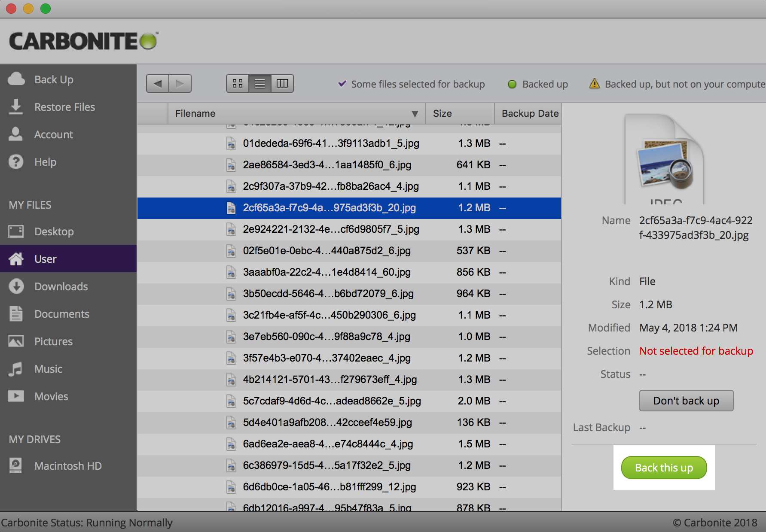Open the Music folder

point(48,369)
